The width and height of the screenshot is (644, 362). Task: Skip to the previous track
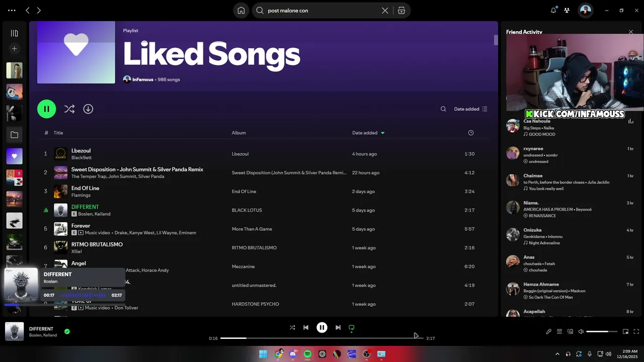click(x=306, y=327)
